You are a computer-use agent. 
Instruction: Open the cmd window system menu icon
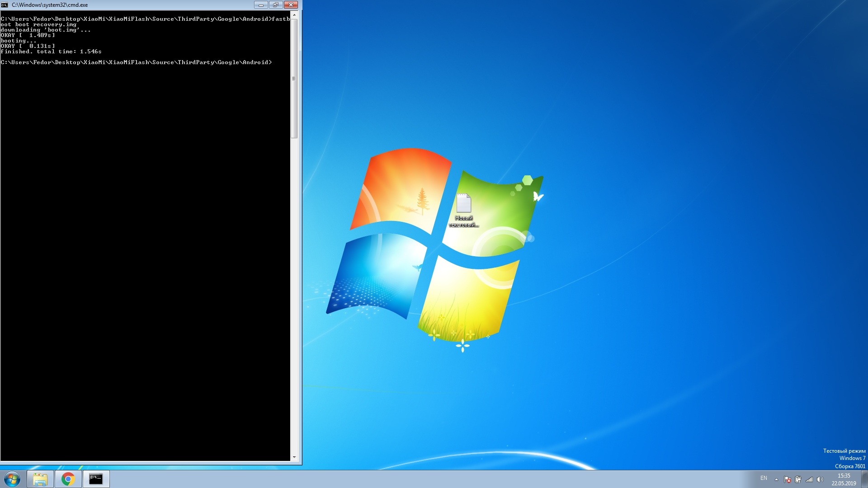tap(5, 5)
